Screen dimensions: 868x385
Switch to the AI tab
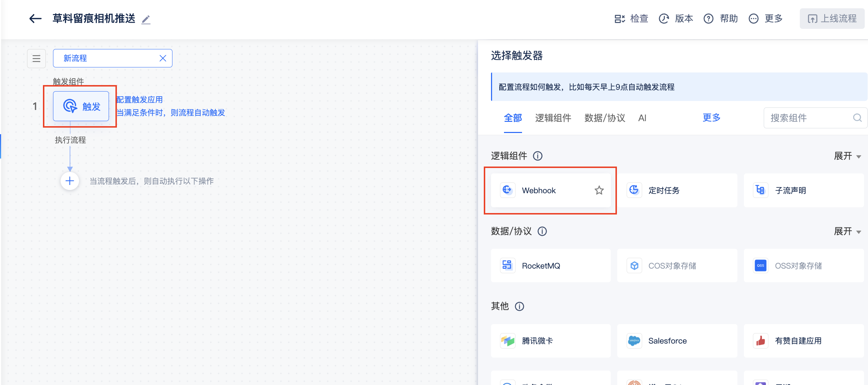click(x=642, y=118)
